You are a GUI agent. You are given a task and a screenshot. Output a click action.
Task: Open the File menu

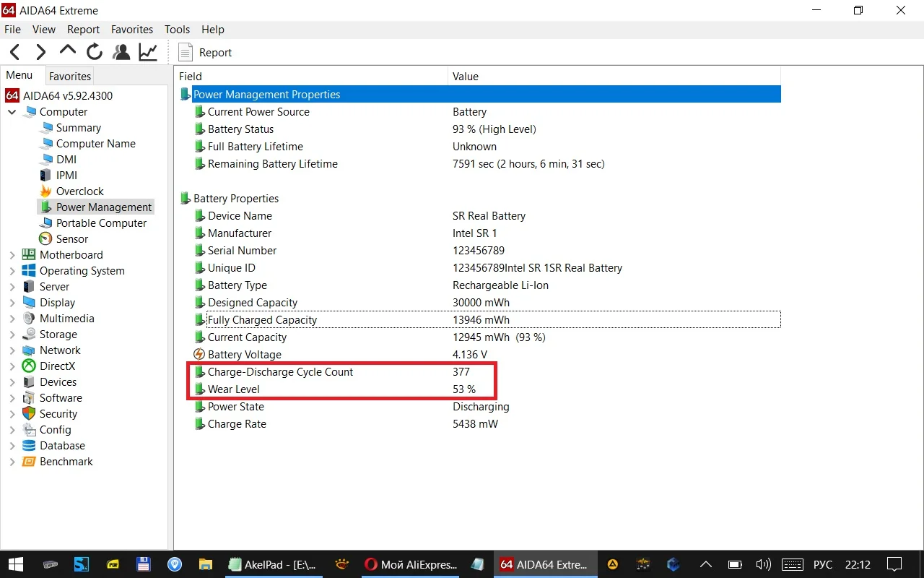click(x=12, y=30)
